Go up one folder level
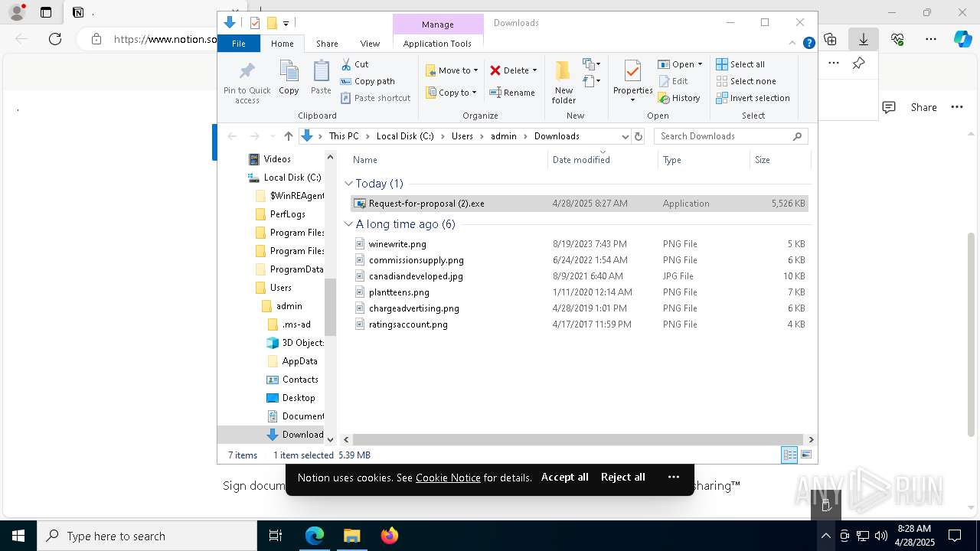This screenshot has width=980, height=551. tap(288, 136)
